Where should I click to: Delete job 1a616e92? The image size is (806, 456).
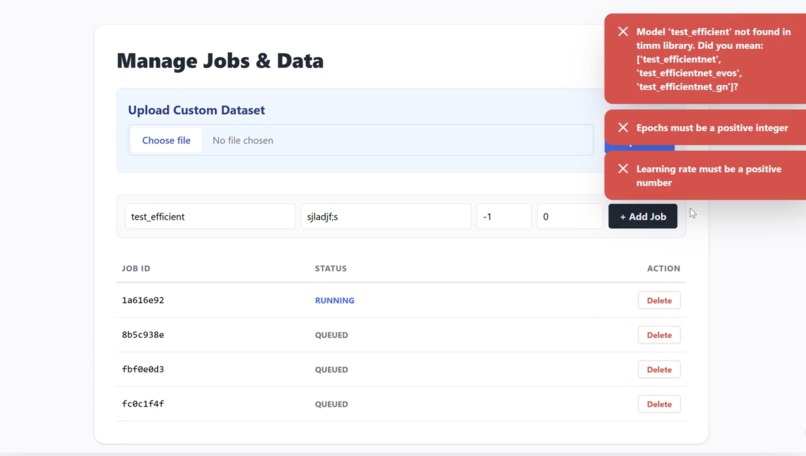coord(659,300)
